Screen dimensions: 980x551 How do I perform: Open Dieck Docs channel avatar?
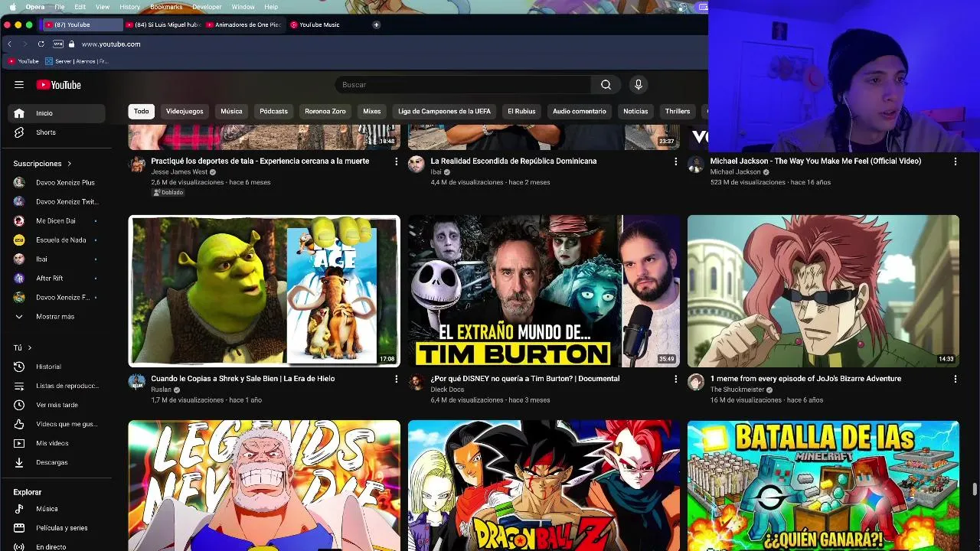tap(416, 382)
